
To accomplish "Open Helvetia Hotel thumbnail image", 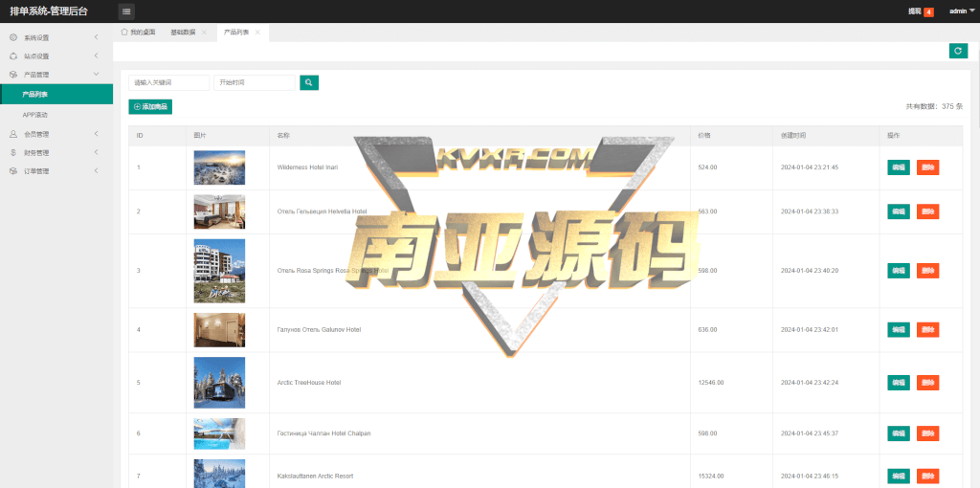I will (x=219, y=211).
